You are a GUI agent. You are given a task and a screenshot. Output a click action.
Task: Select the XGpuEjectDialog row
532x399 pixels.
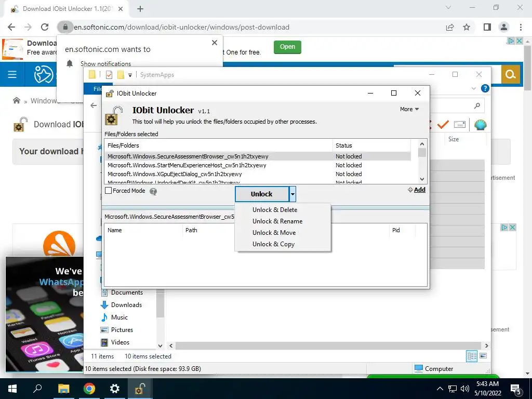(x=257, y=174)
